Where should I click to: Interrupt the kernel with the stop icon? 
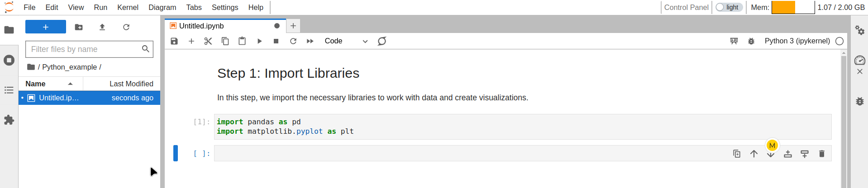coord(276,41)
